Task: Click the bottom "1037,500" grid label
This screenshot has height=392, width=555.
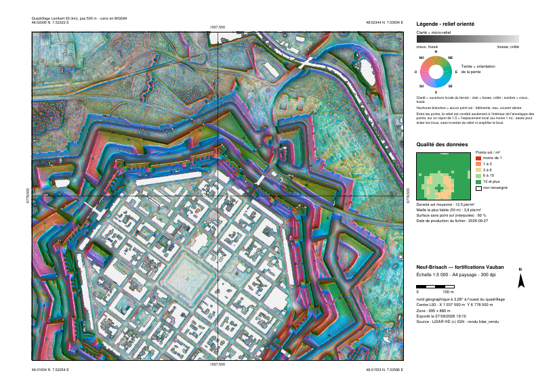Action: click(x=218, y=364)
